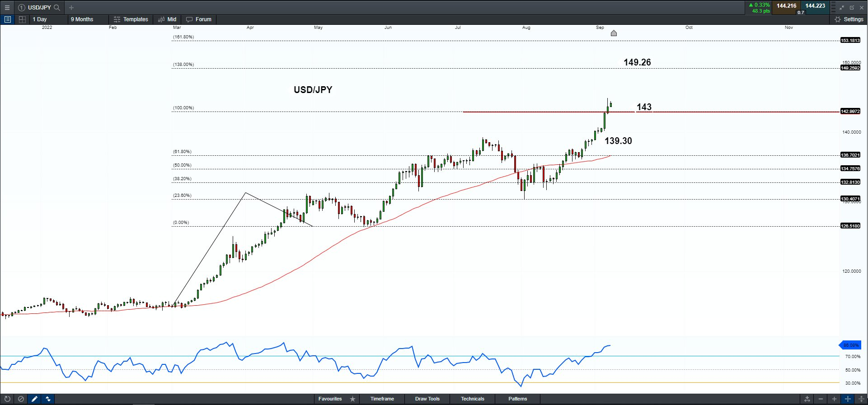Reset the chart with the refresh icon
Screen dimensions: 868x405
pos(7,399)
